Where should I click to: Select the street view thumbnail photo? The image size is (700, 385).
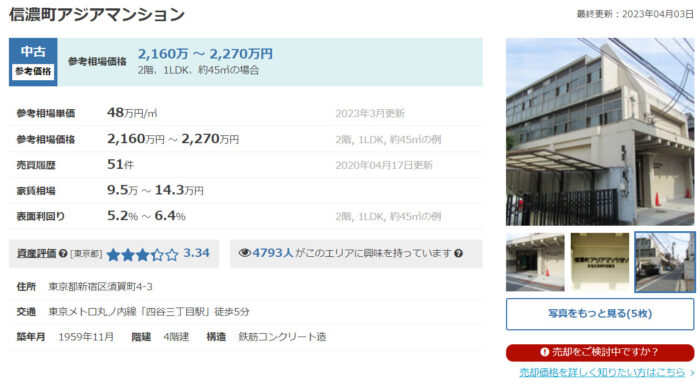665,262
